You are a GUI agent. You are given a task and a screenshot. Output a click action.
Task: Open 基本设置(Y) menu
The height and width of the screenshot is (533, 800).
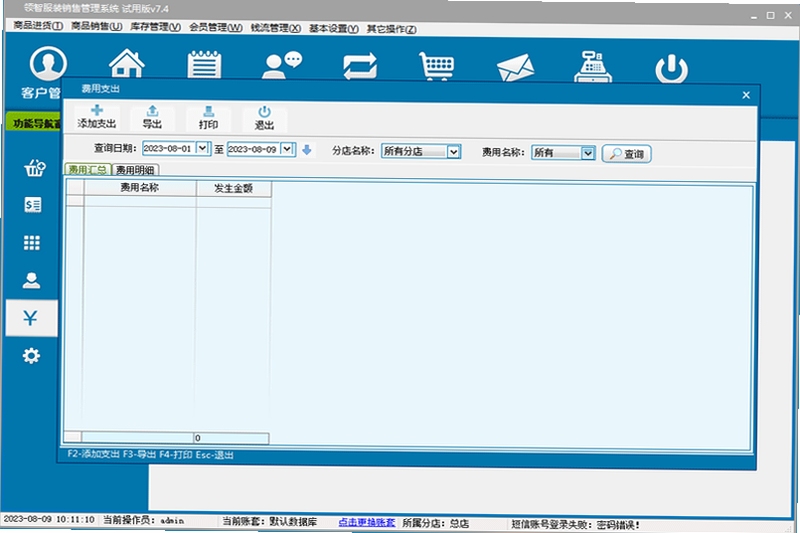(334, 29)
